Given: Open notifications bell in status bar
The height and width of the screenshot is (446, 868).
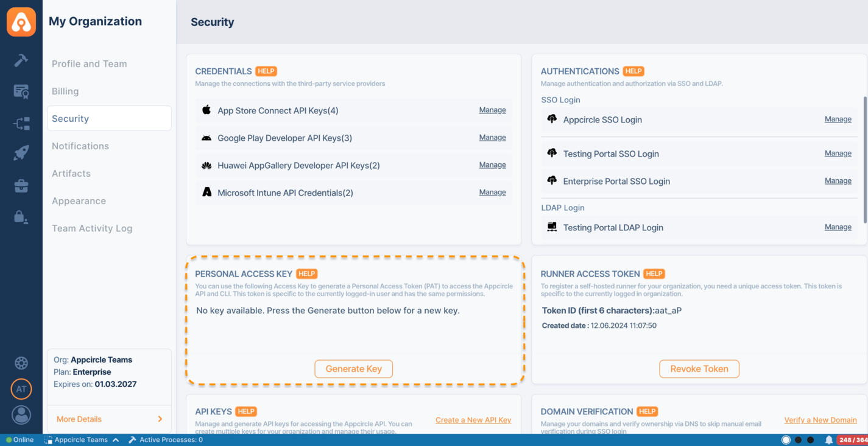Looking at the screenshot, I should (x=828, y=440).
